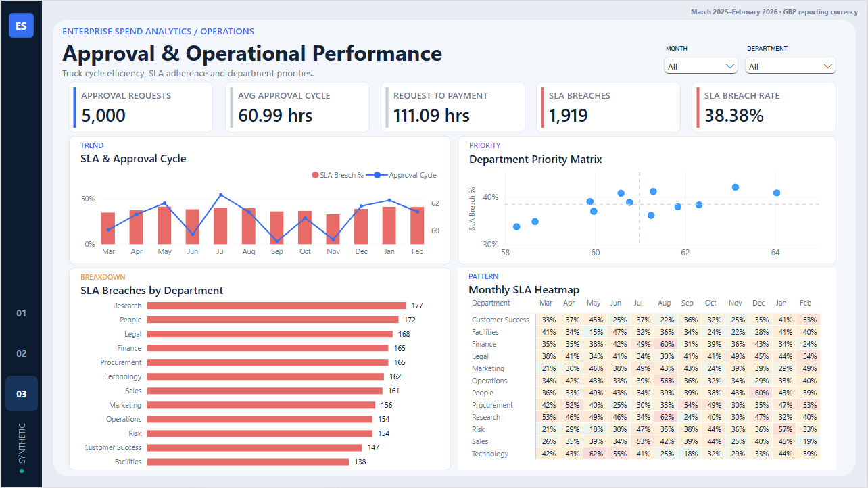The image size is (868, 488).
Task: Click the Legal bar in breaches chart
Action: tap(270, 334)
